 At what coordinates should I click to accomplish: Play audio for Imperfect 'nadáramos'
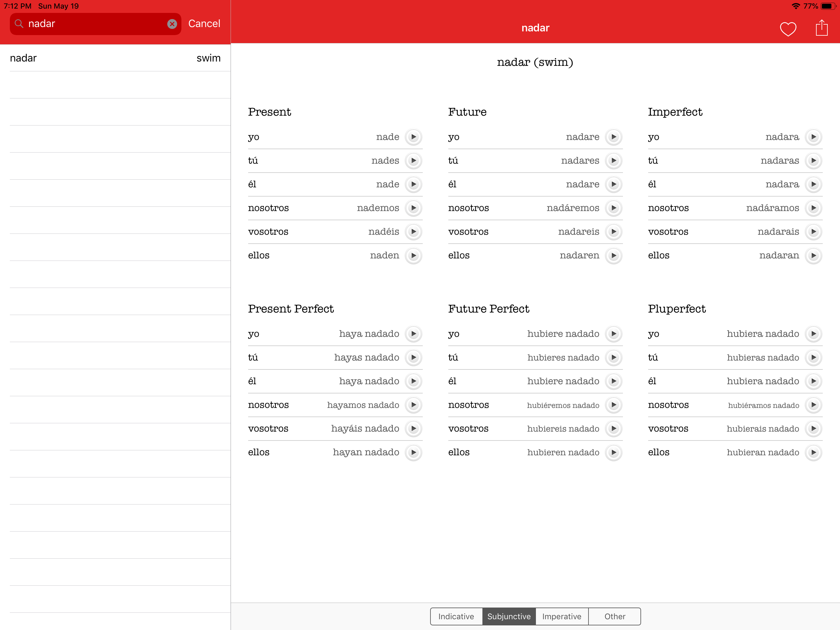point(814,208)
